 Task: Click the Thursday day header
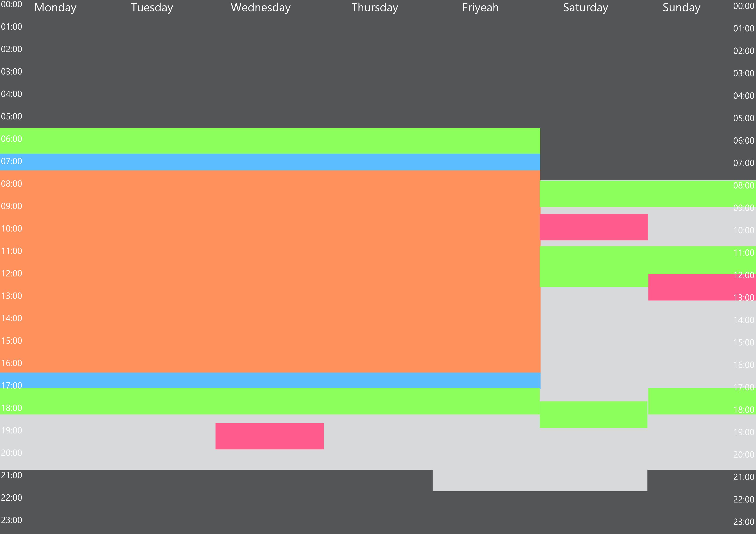click(x=375, y=8)
